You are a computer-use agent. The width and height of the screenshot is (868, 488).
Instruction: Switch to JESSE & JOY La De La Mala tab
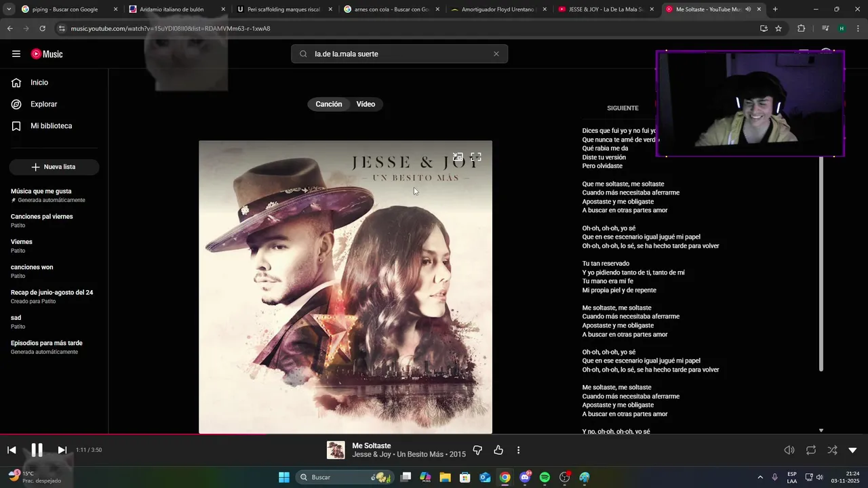point(605,9)
